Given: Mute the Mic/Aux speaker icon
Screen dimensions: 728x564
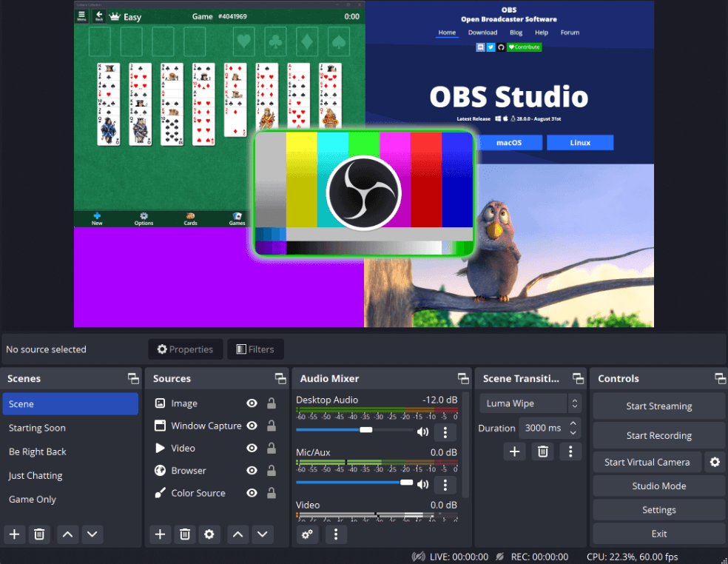Looking at the screenshot, I should tap(422, 485).
